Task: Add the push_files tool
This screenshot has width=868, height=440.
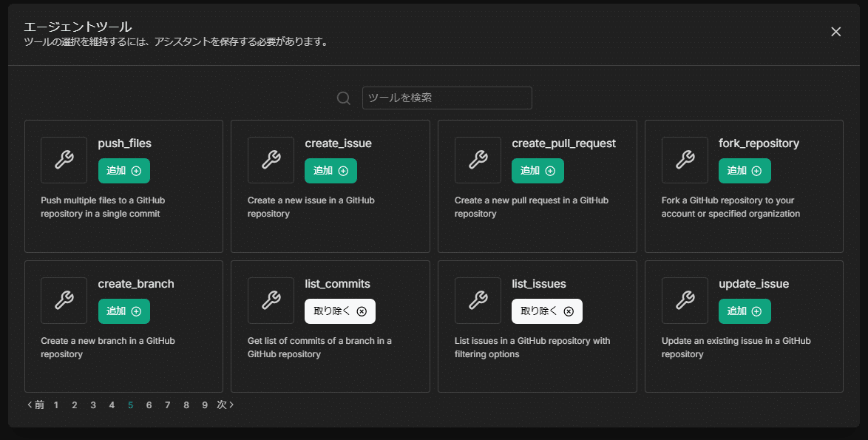Action: pyautogui.click(x=123, y=170)
